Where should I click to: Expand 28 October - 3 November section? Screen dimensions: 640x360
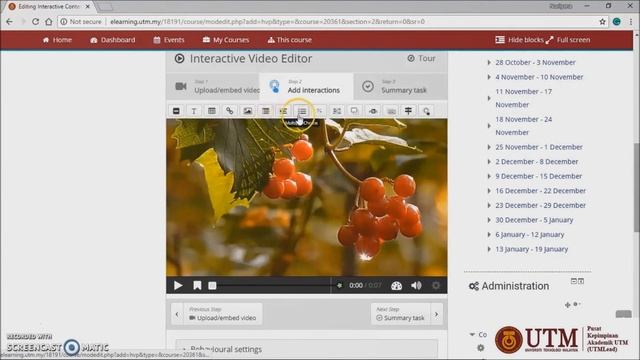pos(489,62)
